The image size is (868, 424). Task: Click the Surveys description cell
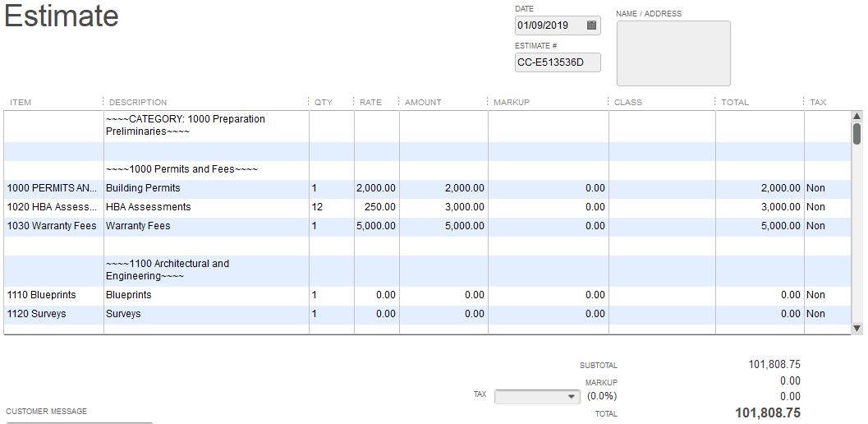click(206, 314)
